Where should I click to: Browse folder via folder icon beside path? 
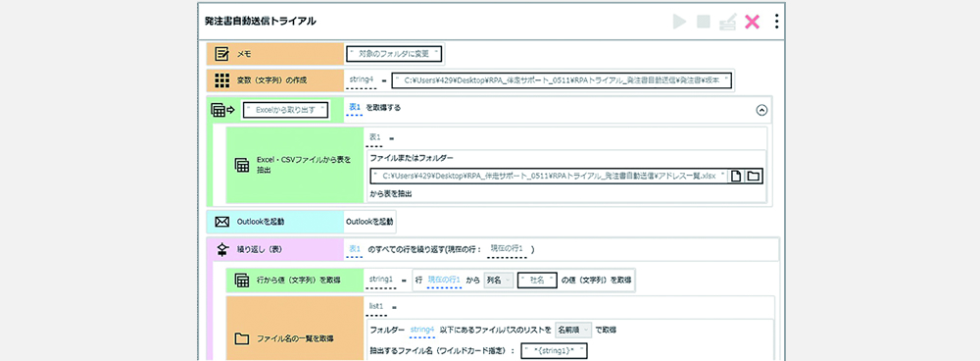tap(753, 177)
